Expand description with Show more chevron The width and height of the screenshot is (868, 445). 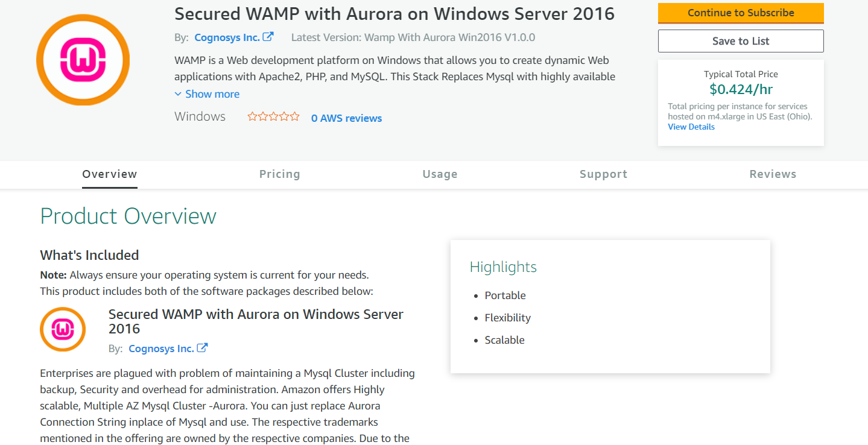[178, 94]
